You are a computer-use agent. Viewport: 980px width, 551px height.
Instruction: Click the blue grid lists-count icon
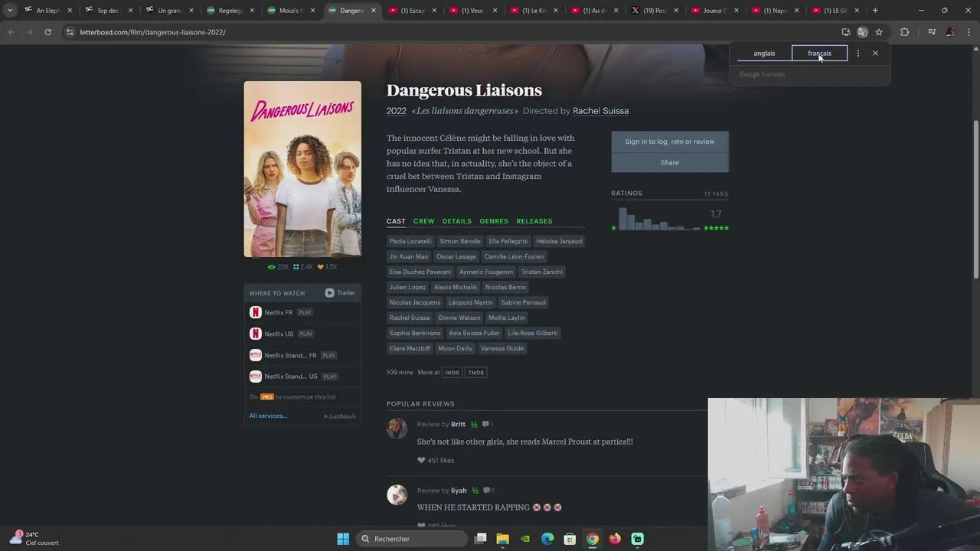[x=296, y=267]
